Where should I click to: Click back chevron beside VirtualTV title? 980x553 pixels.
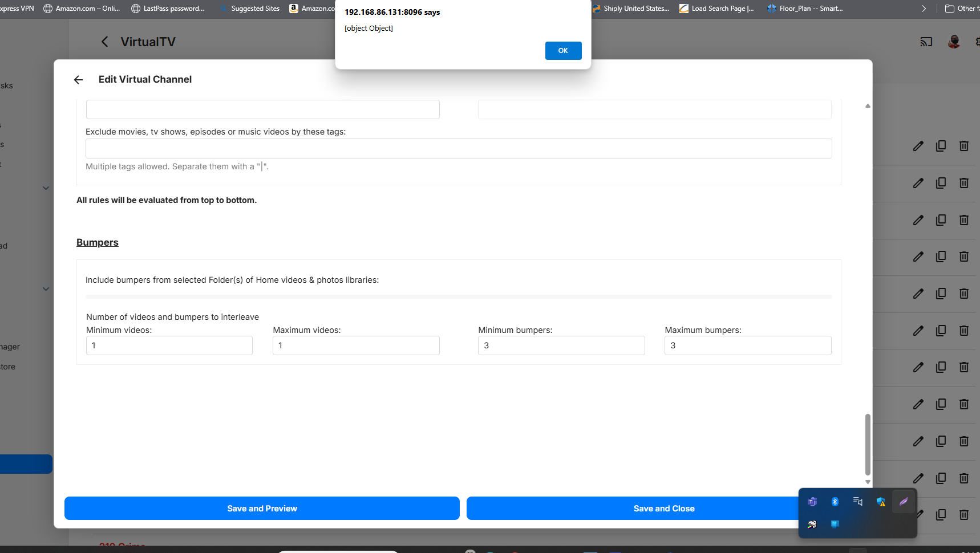pos(104,42)
